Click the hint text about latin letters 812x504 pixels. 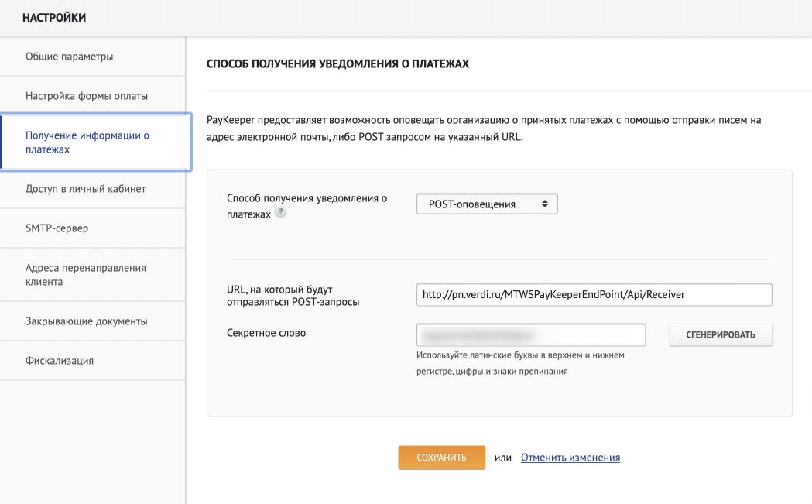[x=519, y=363]
